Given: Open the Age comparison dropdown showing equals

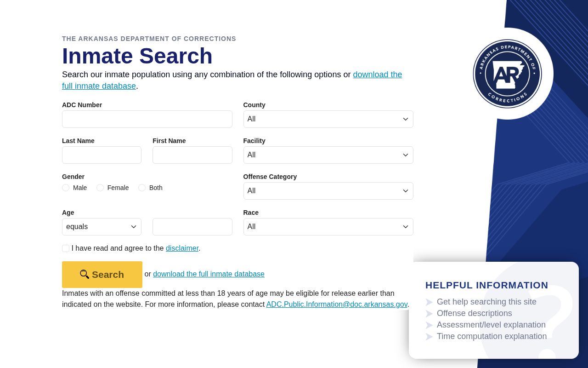Looking at the screenshot, I should [x=102, y=227].
